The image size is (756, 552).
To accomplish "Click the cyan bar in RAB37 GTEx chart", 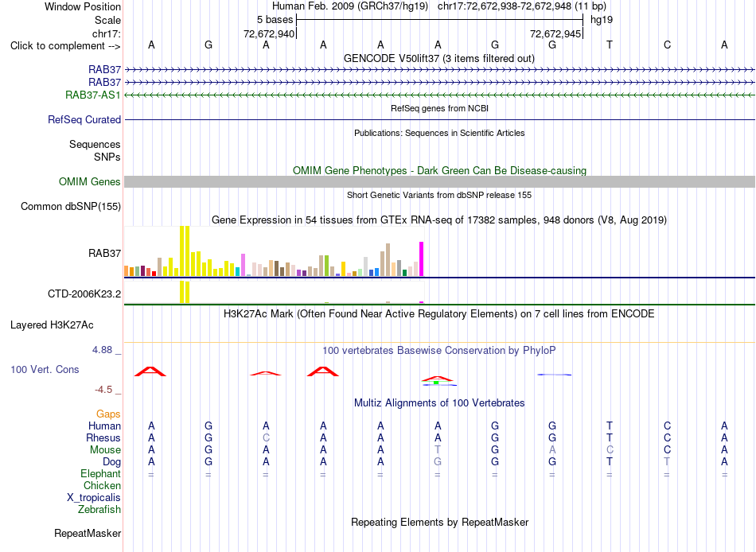I will [x=237, y=271].
